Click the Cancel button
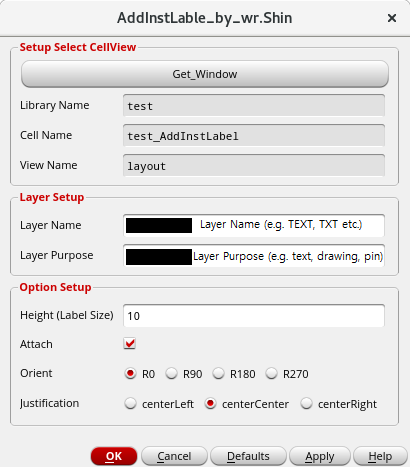This screenshot has width=410, height=467. [x=174, y=456]
